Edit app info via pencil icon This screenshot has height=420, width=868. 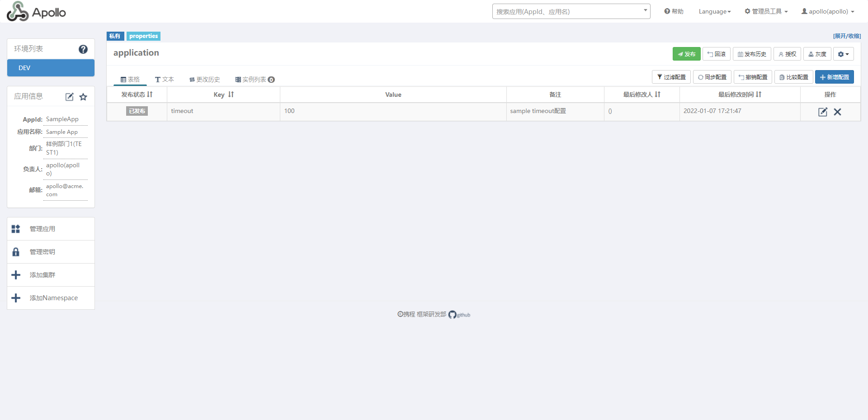tap(69, 97)
